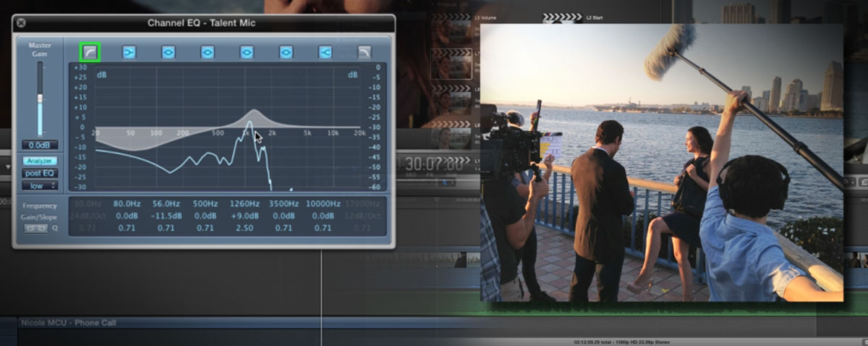Toggle the 56.0Hz parametric band icon

pyautogui.click(x=168, y=52)
